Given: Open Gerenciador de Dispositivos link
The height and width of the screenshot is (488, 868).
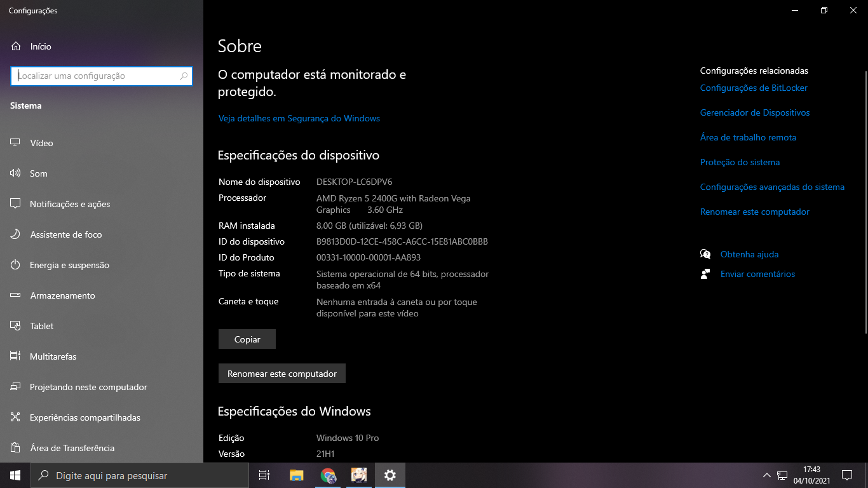Looking at the screenshot, I should (x=755, y=112).
